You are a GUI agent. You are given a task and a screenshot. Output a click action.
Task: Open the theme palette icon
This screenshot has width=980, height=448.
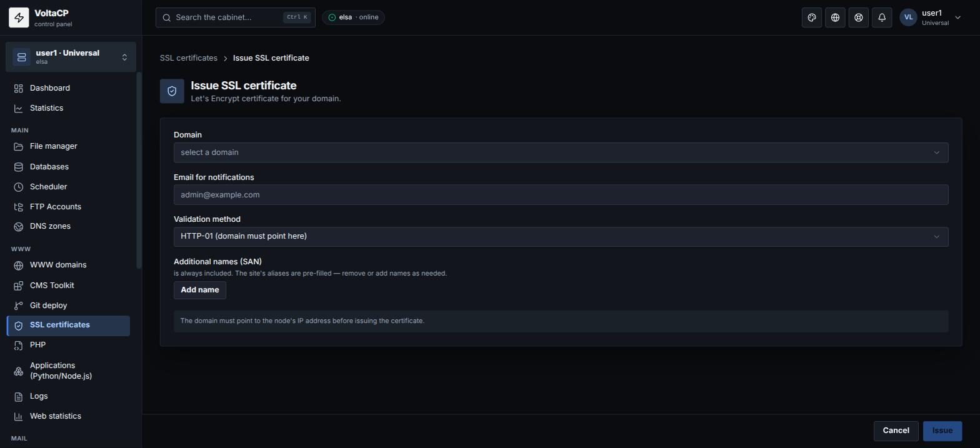point(812,17)
